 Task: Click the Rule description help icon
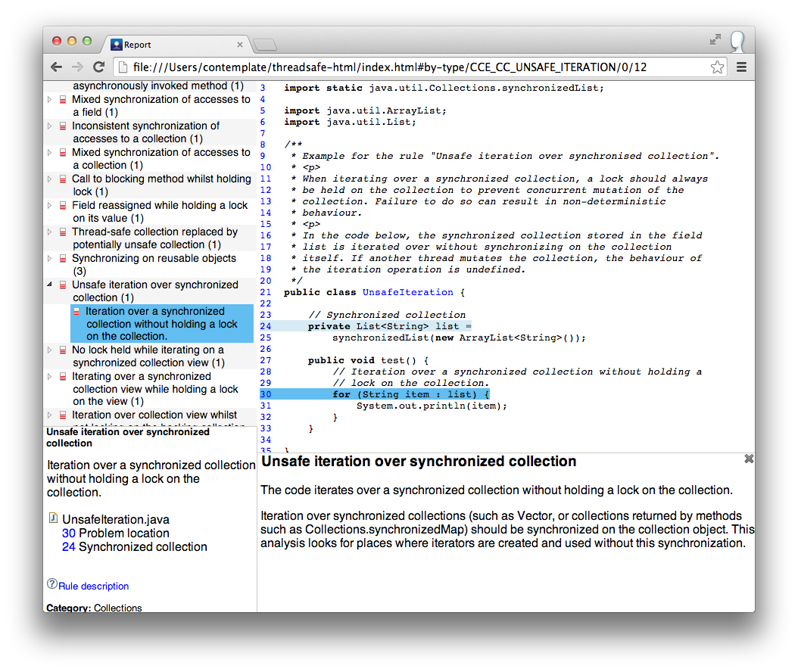[52, 584]
